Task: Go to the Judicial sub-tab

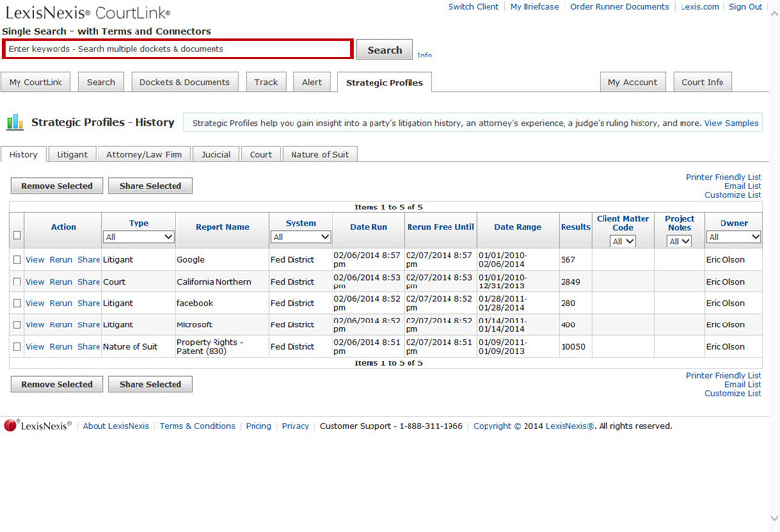Action: coord(215,154)
